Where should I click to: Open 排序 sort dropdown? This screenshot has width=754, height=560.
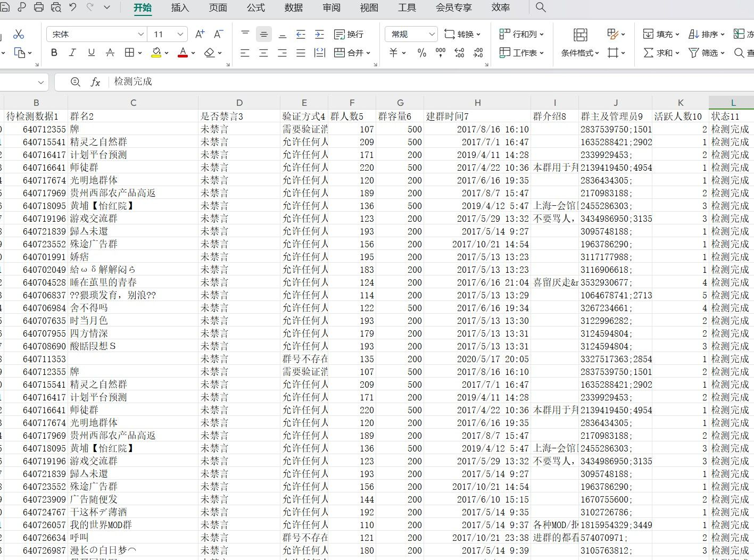[706, 34]
